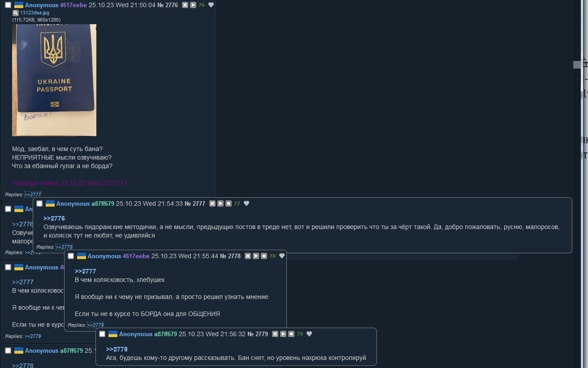Open reply link >>2779 in popup post 2778
This screenshot has height=368, width=588.
[x=95, y=325]
